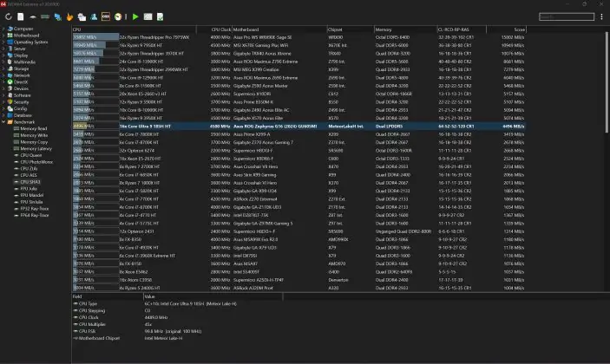Launch the flame stability test icon

click(x=69, y=16)
